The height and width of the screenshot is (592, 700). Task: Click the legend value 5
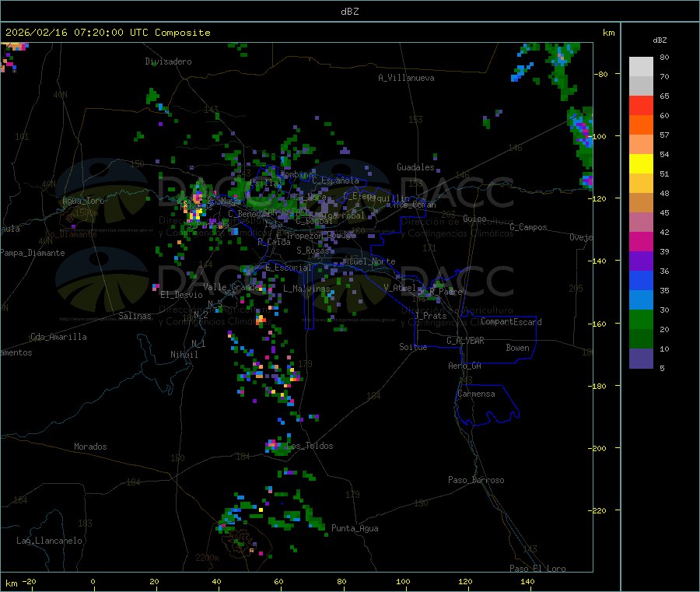[x=662, y=368]
